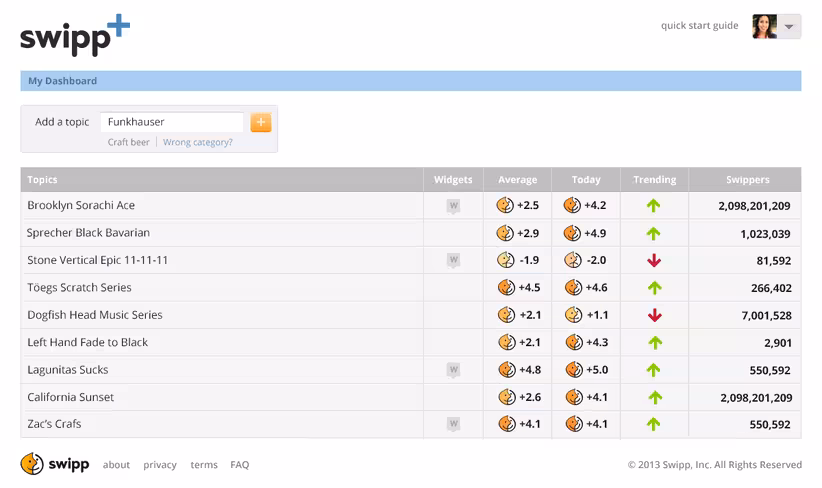Open the user avatar dropdown arrow
The height and width of the screenshot is (488, 822).
(788, 26)
